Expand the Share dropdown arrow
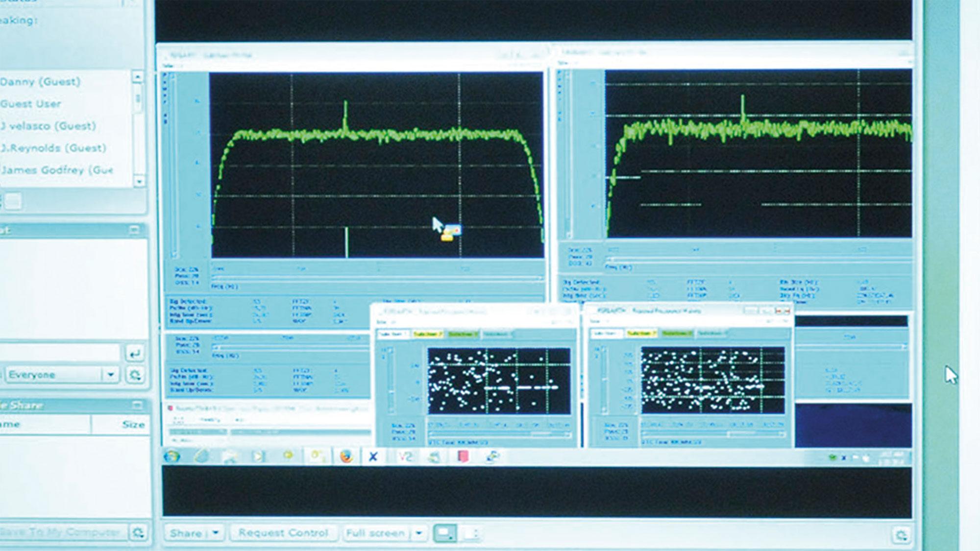The image size is (980, 551). [216, 533]
